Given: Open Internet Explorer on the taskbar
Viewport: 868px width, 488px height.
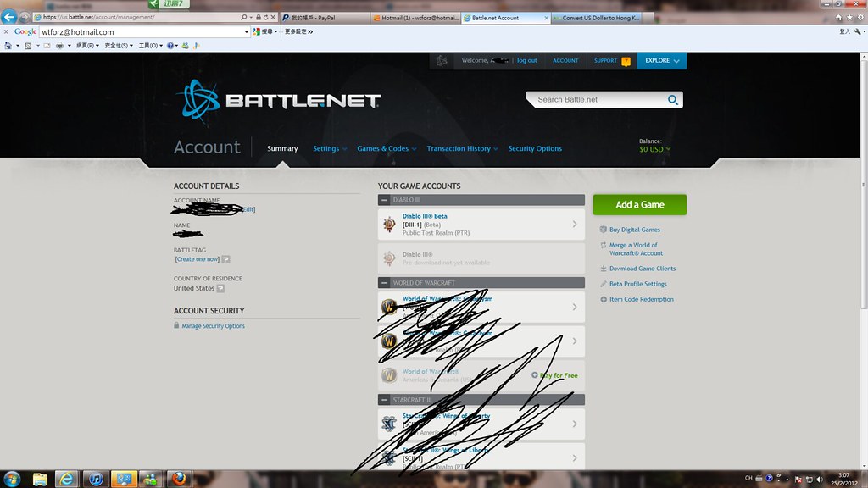Looking at the screenshot, I should tap(66, 480).
